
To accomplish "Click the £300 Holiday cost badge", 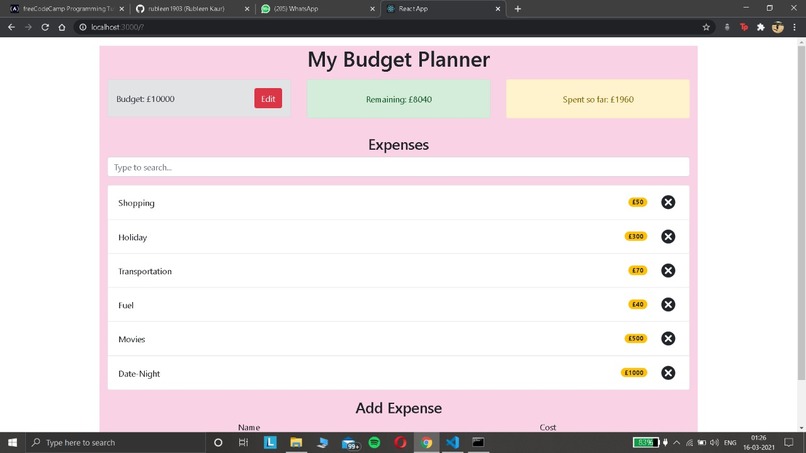I will tap(636, 237).
